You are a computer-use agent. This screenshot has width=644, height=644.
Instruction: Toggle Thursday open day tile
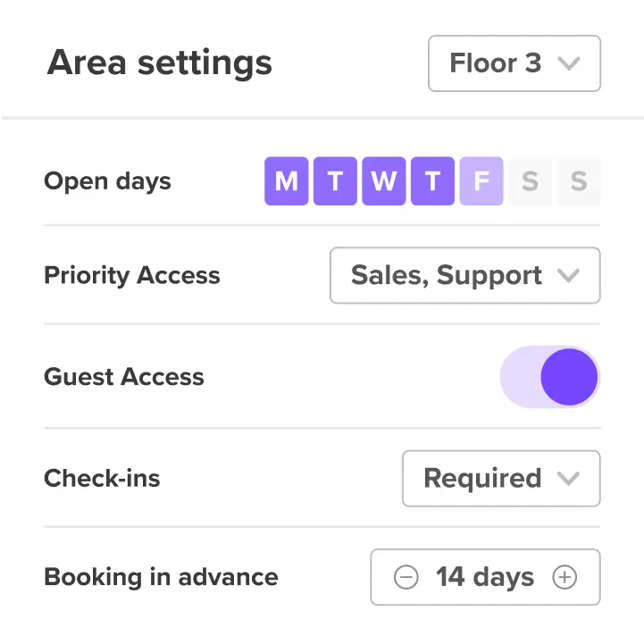click(x=432, y=180)
